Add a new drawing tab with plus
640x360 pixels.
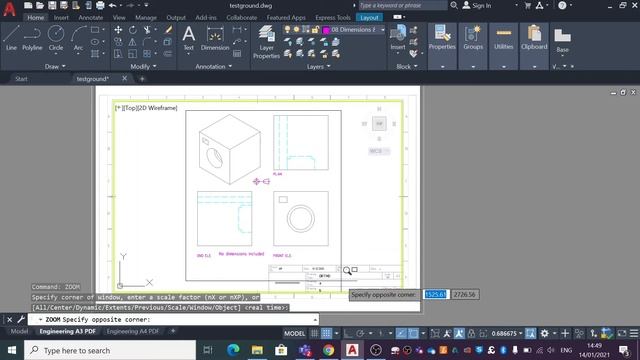click(x=142, y=79)
